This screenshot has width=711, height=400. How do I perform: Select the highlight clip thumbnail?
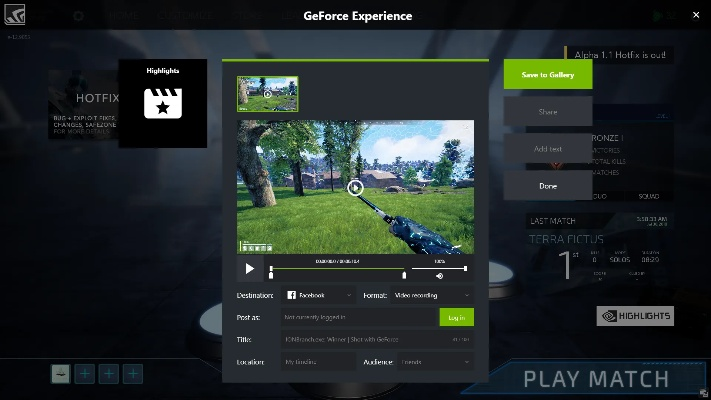267,94
